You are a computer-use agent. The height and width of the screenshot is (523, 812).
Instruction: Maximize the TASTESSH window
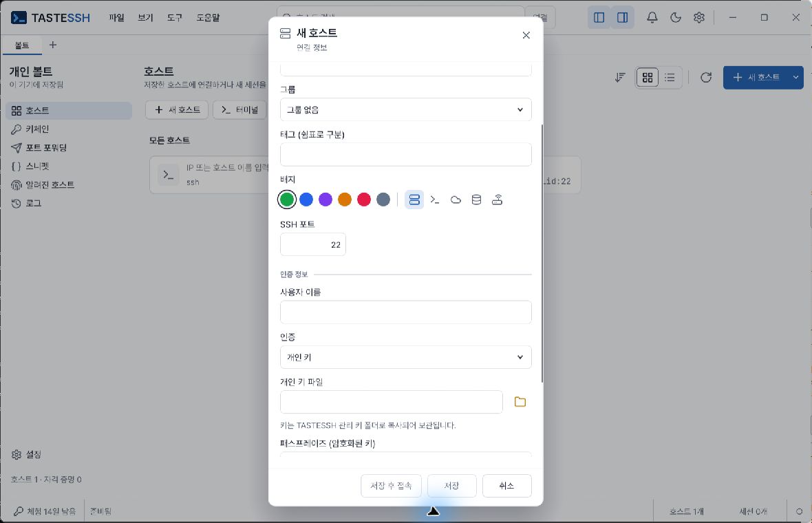tap(764, 18)
